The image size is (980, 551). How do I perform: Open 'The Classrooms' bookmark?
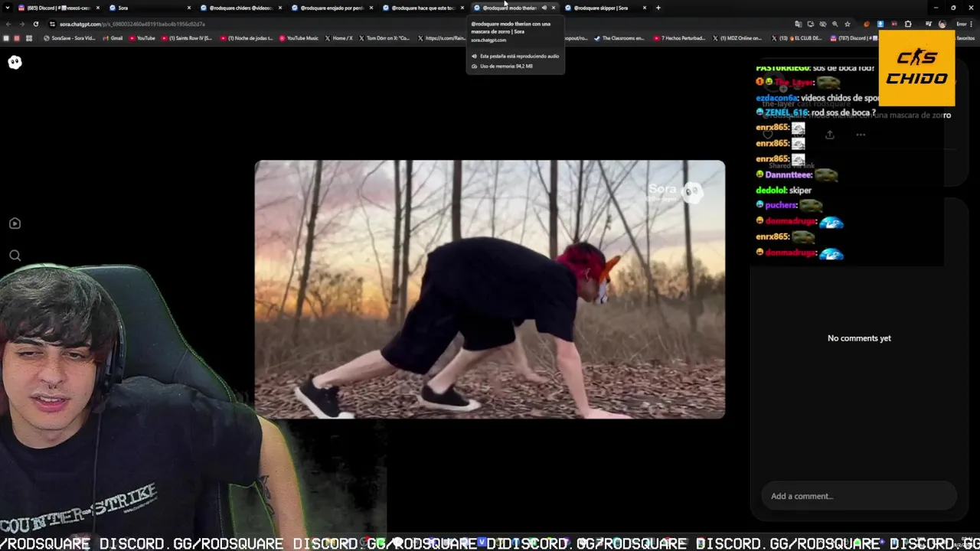tap(619, 37)
